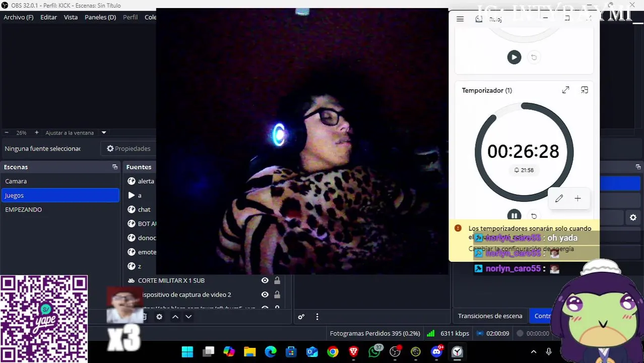Image resolution: width=644 pixels, height=363 pixels.
Task: Select the Juegos scene
Action: (60, 195)
